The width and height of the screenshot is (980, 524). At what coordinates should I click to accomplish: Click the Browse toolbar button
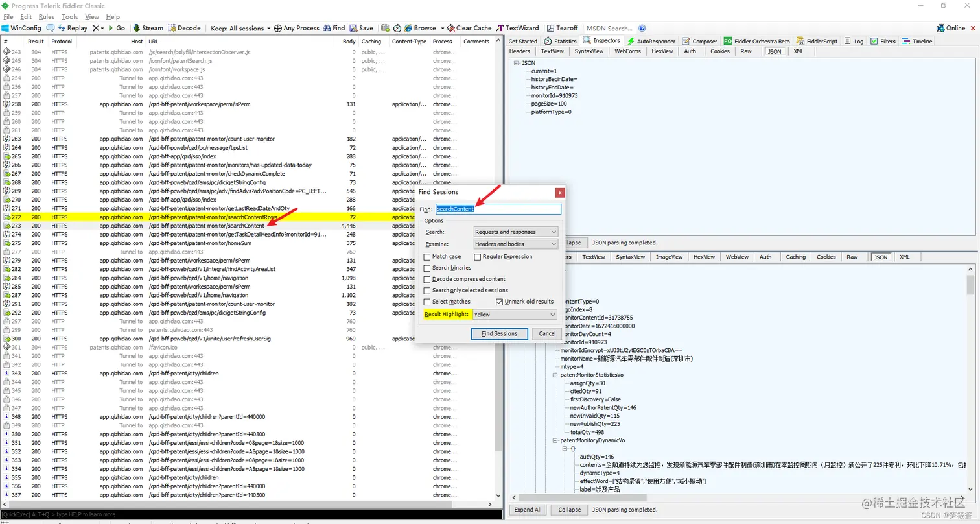[x=420, y=28]
